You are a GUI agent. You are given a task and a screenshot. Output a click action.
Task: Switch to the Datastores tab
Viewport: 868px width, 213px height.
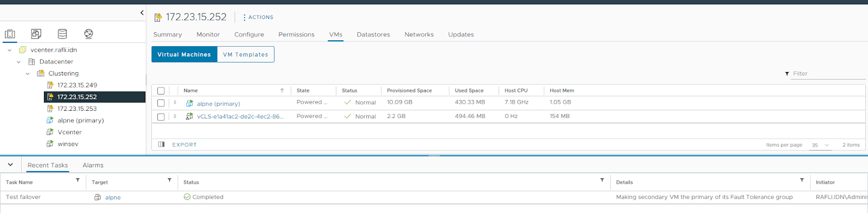373,34
